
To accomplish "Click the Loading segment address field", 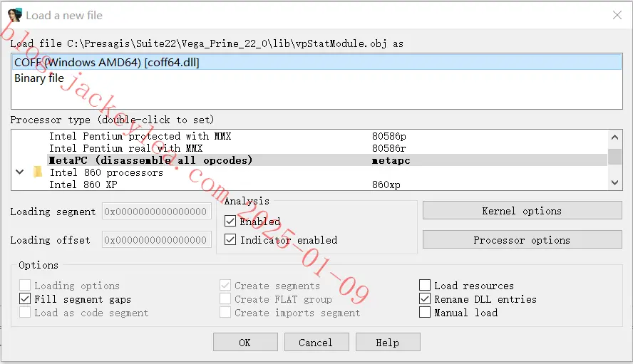I will click(157, 211).
